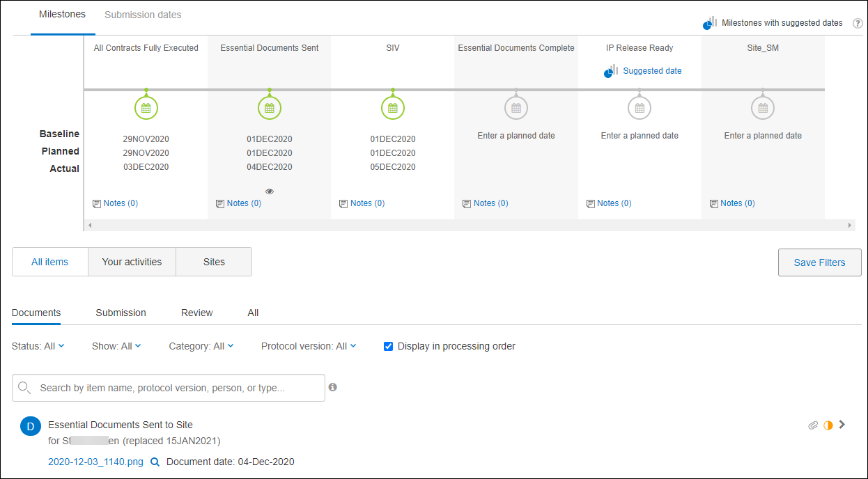Click the suggested dates chart icon in the legend
The image size is (868, 479).
click(x=710, y=23)
